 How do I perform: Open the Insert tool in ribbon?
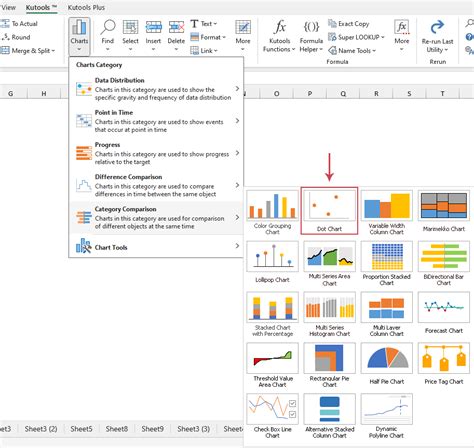tap(153, 35)
